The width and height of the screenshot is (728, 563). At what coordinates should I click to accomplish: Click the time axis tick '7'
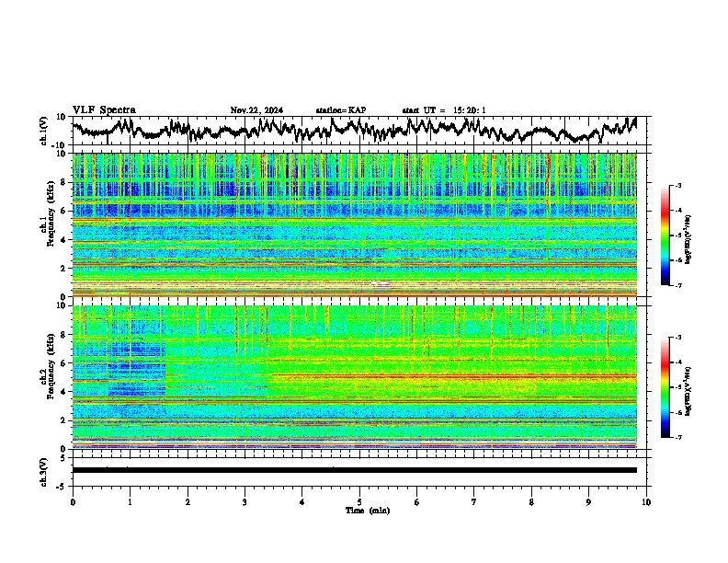click(x=474, y=502)
